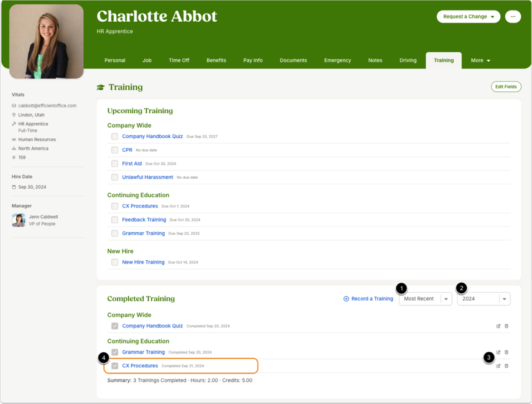Edit the Company Handbook Quiz completed record
This screenshot has width=532, height=404.
[498, 326]
